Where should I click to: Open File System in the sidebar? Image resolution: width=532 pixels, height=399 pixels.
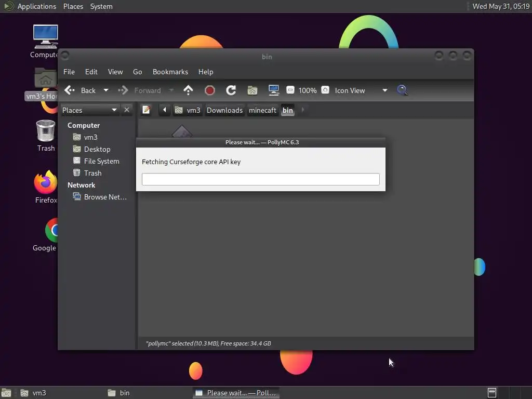coord(96,161)
